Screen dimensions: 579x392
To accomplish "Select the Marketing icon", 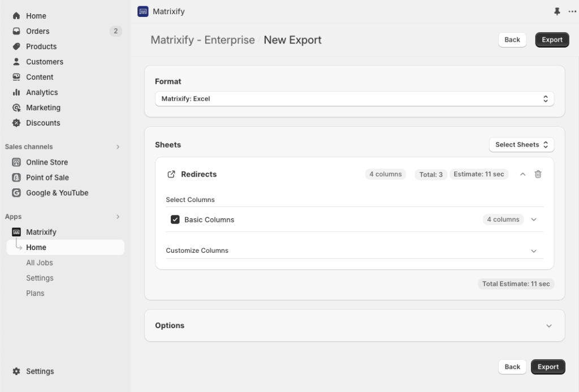I will [x=16, y=107].
